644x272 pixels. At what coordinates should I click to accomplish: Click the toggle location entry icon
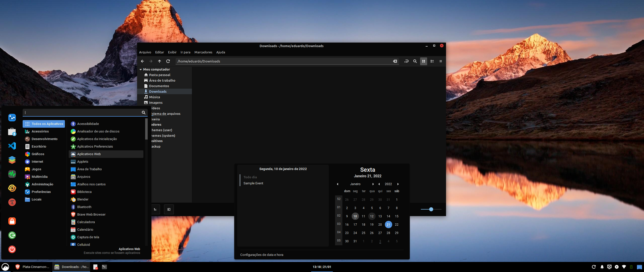coord(406,61)
